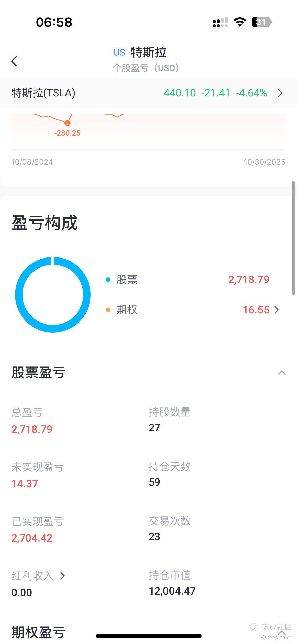Tap the 期权盈亏 section header
The height and width of the screenshot is (644, 297).
[39, 633]
